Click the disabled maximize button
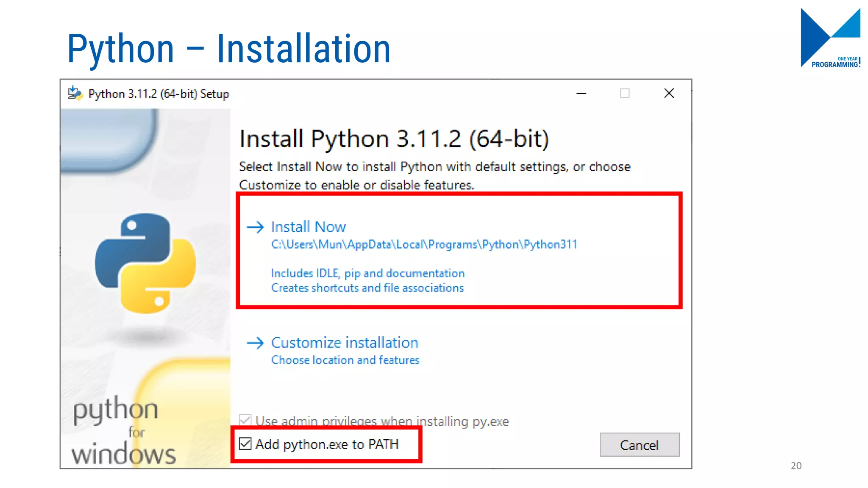This screenshot has height=488, width=868. point(625,93)
